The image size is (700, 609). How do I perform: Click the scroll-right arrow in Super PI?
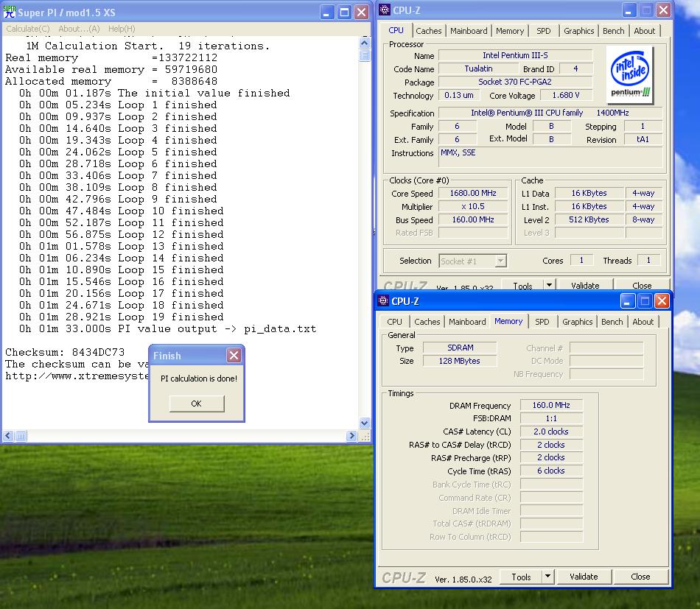pyautogui.click(x=351, y=436)
